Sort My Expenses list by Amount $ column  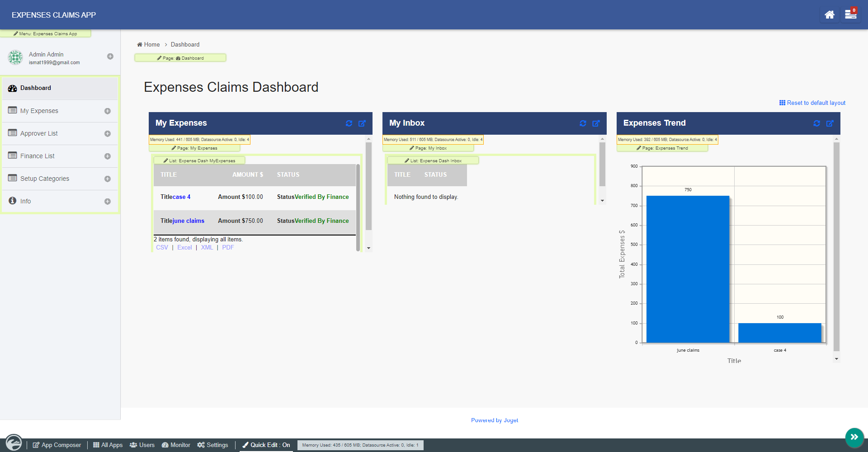click(248, 175)
